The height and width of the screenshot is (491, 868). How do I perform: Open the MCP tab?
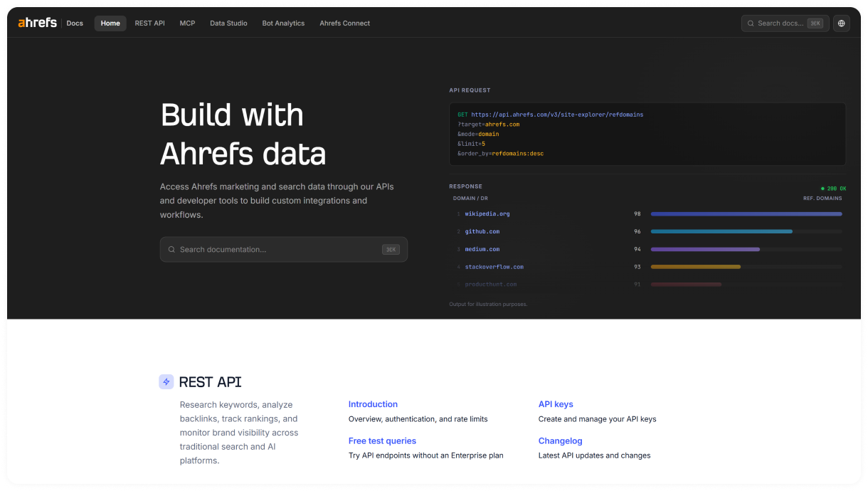tap(187, 23)
